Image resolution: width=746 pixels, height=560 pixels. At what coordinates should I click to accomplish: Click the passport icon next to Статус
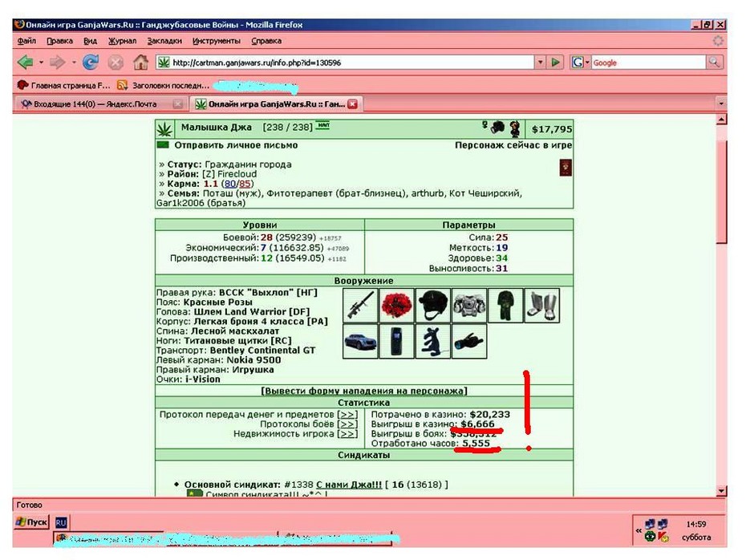click(x=566, y=168)
